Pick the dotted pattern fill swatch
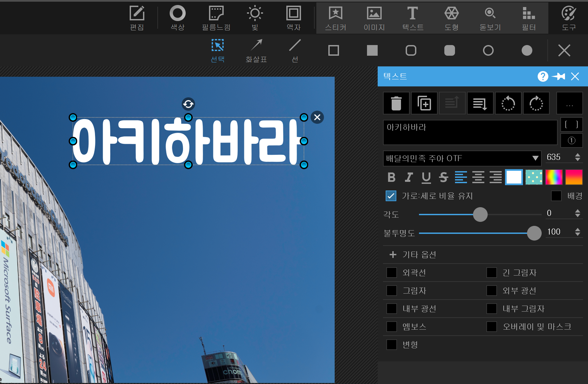Screen dimensions: 588x384 (x=534, y=177)
